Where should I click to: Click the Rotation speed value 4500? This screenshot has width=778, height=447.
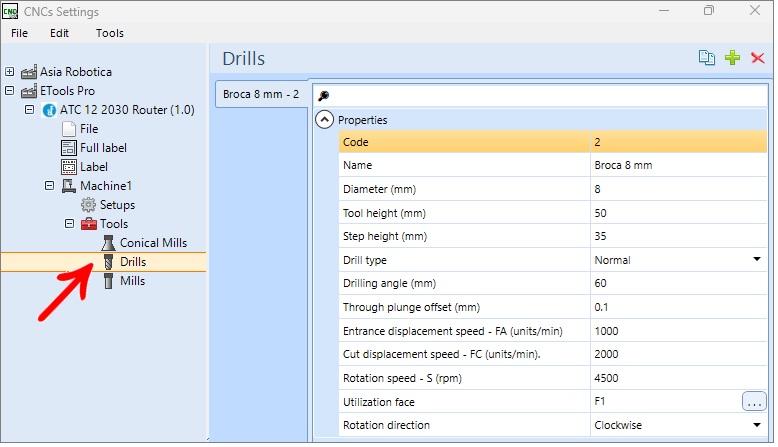[678, 378]
